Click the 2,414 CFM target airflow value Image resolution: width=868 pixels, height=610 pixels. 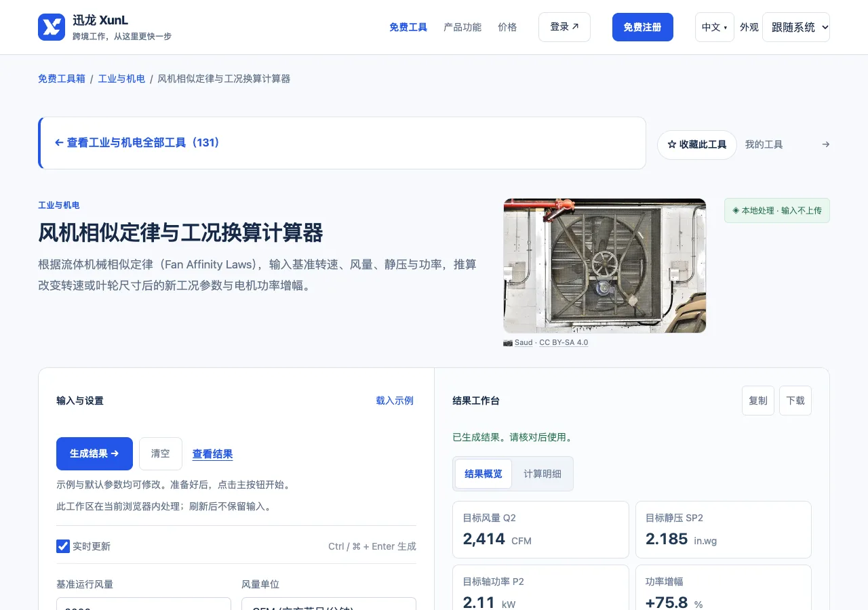(497, 539)
